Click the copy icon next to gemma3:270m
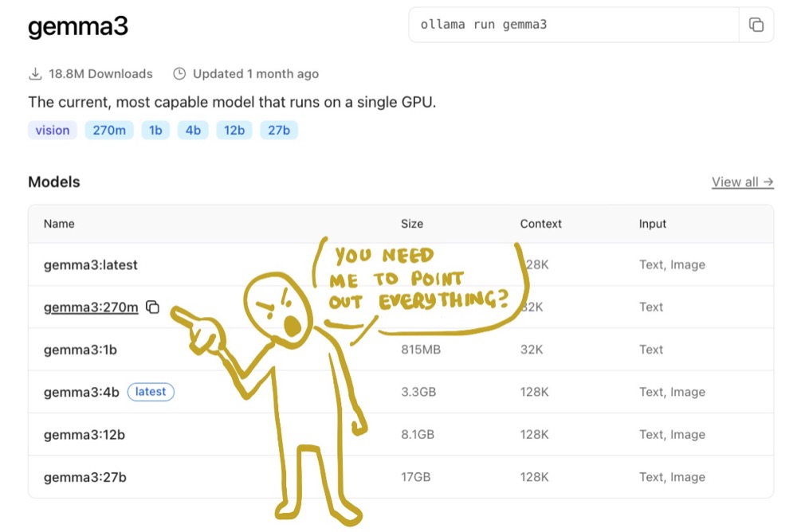797x532 pixels. click(x=153, y=307)
